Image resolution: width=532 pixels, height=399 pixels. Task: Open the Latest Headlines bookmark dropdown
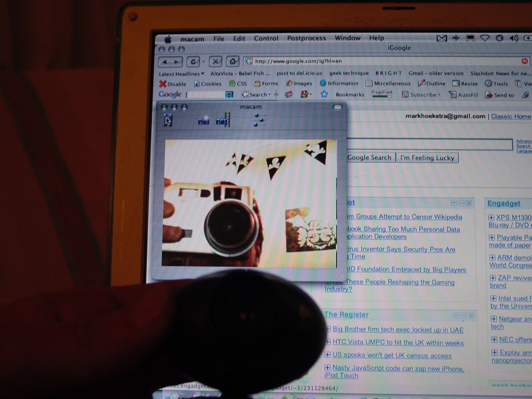[x=181, y=74]
